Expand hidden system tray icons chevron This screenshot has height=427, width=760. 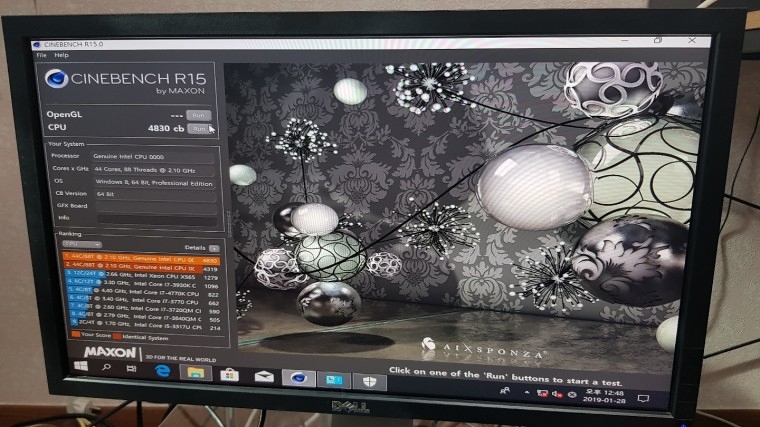coord(526,392)
